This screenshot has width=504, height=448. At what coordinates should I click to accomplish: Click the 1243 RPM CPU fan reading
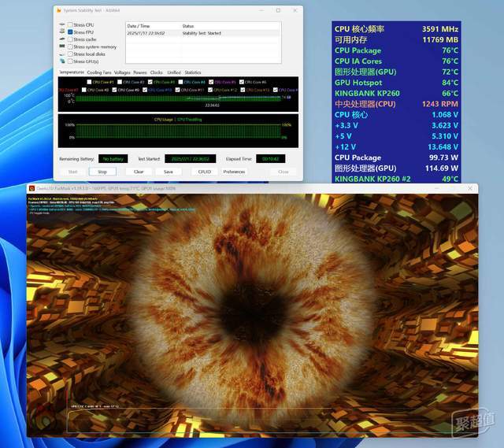pyautogui.click(x=440, y=104)
